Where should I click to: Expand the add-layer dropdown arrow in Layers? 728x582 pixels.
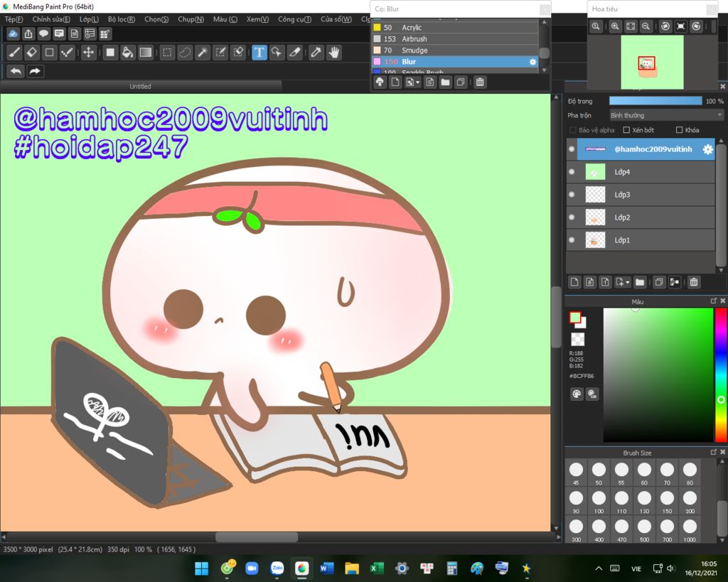[628, 282]
